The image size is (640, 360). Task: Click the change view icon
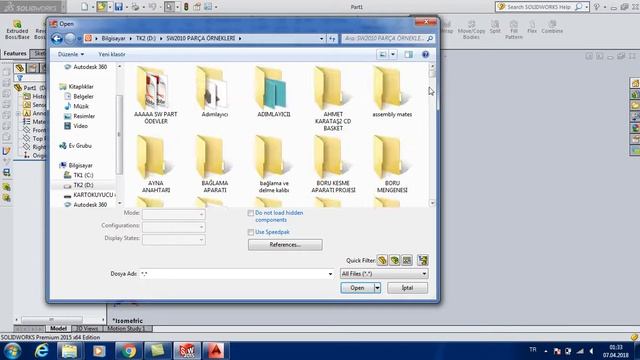pos(383,54)
